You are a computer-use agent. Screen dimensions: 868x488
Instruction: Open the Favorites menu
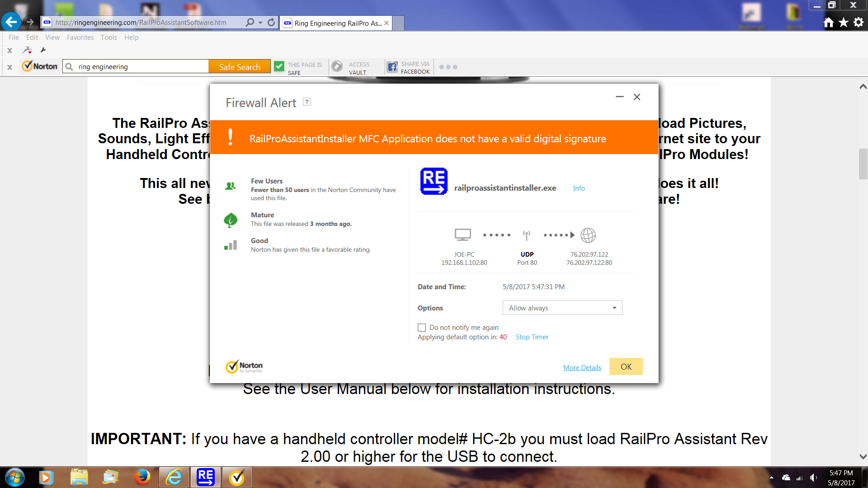coord(80,38)
